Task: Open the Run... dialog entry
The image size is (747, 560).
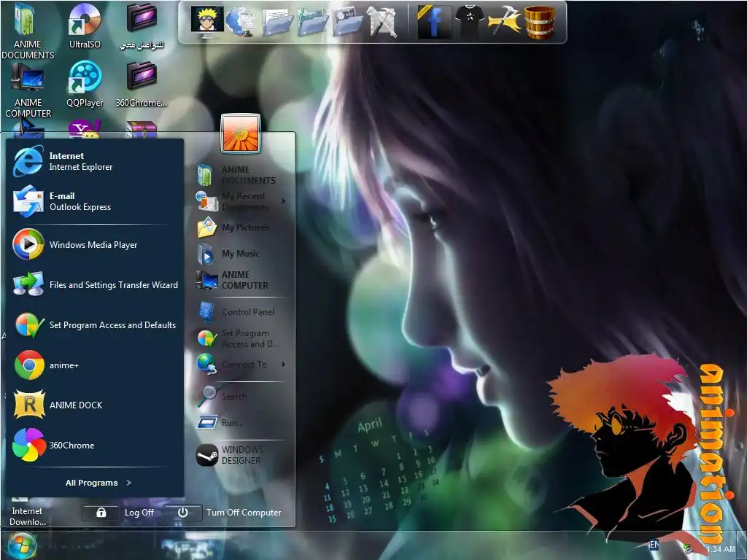Action: click(x=240, y=422)
